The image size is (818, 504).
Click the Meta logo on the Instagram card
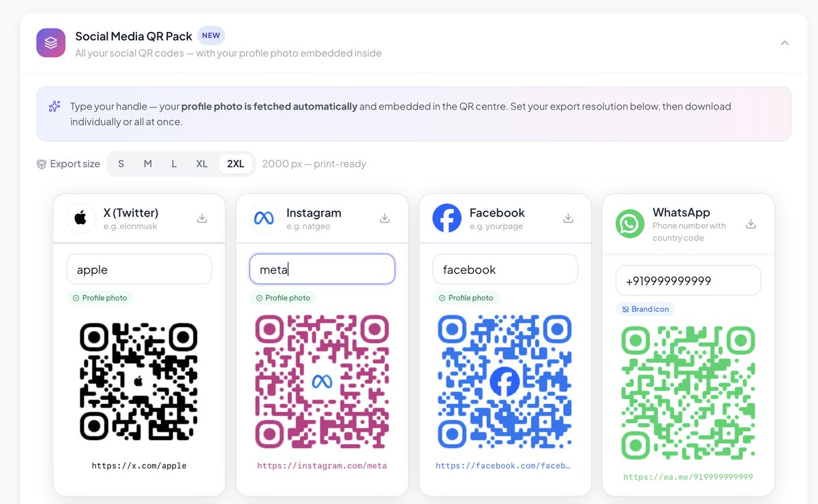tap(264, 218)
